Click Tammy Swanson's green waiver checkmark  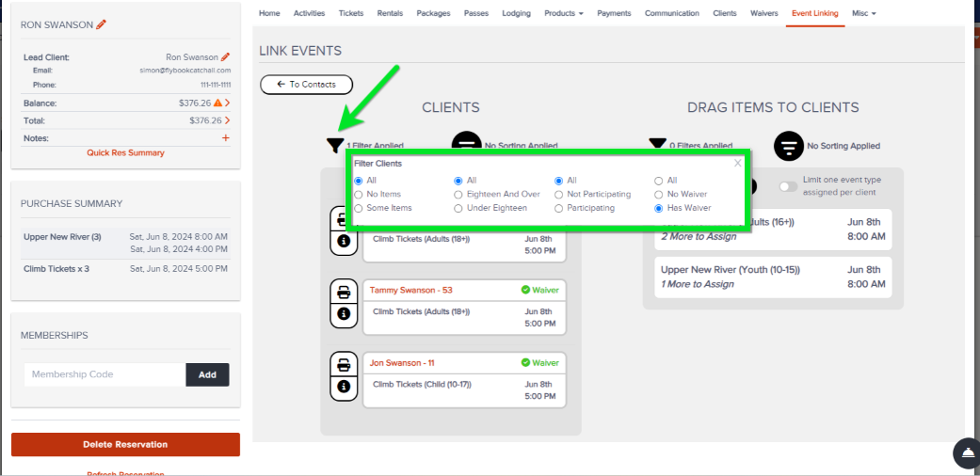point(525,290)
